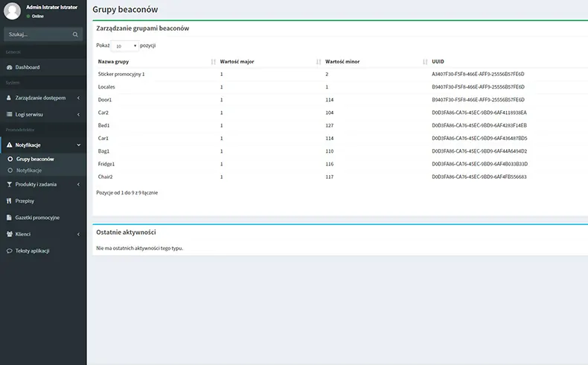588x365 pixels.
Task: Click the search magnifier icon in sidebar
Action: pyautogui.click(x=75, y=34)
